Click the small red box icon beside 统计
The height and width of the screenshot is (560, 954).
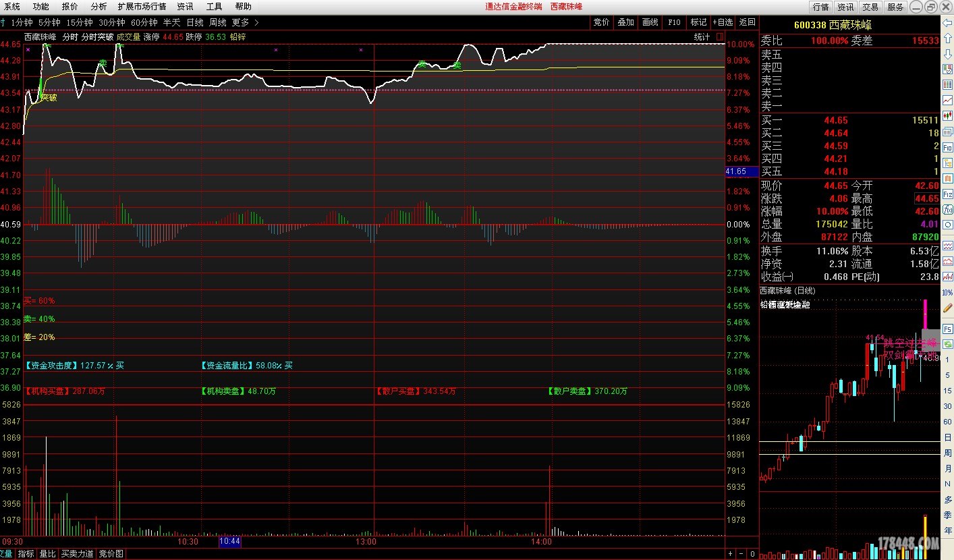click(720, 36)
